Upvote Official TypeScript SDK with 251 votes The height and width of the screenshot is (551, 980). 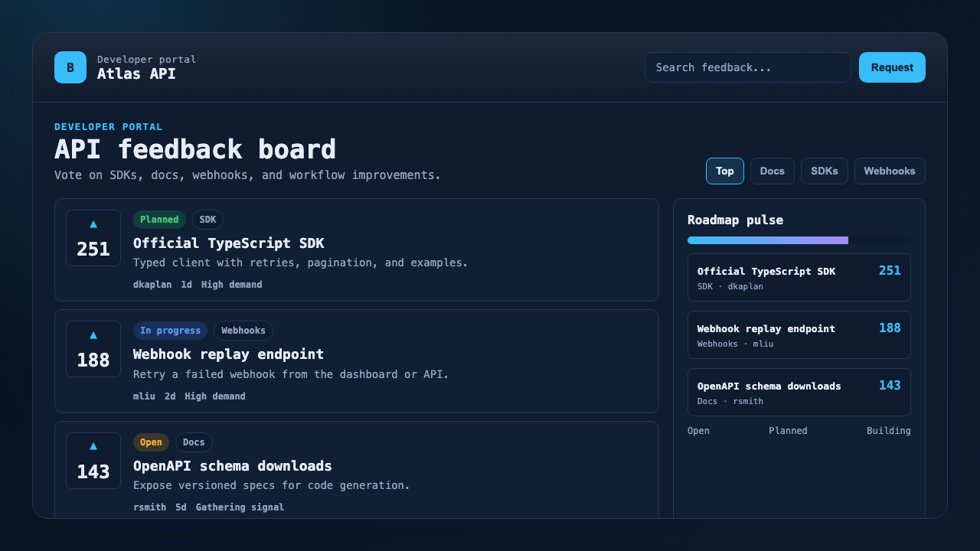coord(93,238)
